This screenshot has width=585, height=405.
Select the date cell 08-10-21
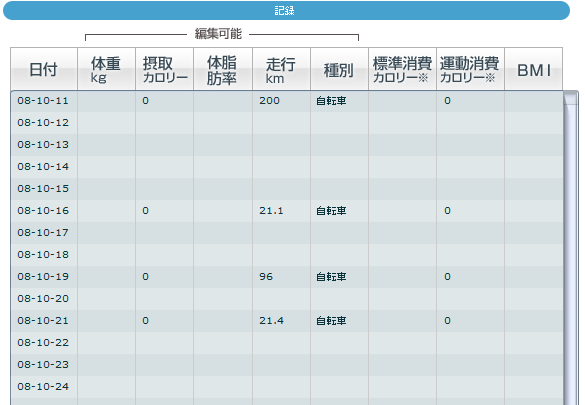point(44,321)
